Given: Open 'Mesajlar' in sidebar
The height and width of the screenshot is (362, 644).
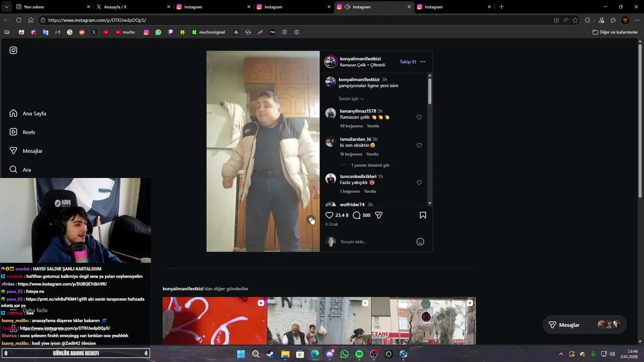Looking at the screenshot, I should [x=26, y=151].
